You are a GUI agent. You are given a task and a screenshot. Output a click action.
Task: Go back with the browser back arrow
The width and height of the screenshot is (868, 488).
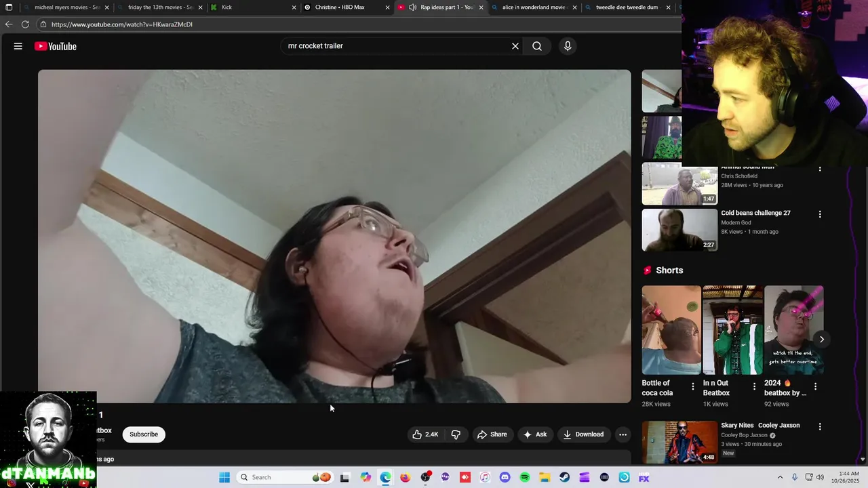click(9, 24)
